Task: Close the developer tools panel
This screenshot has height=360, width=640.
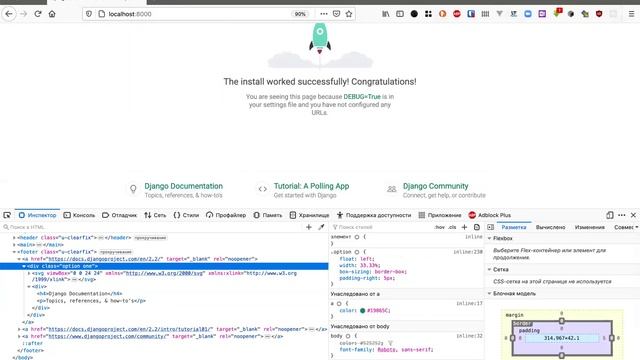Action: coord(633,215)
